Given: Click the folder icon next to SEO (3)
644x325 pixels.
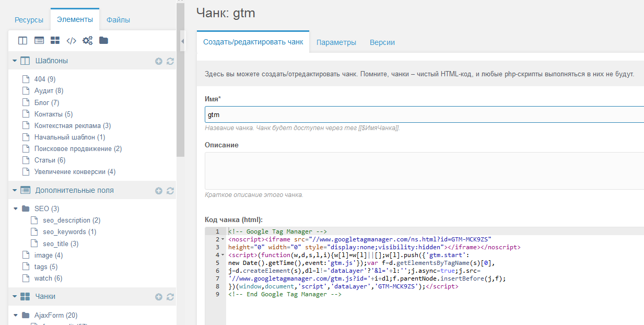Looking at the screenshot, I should point(26,208).
